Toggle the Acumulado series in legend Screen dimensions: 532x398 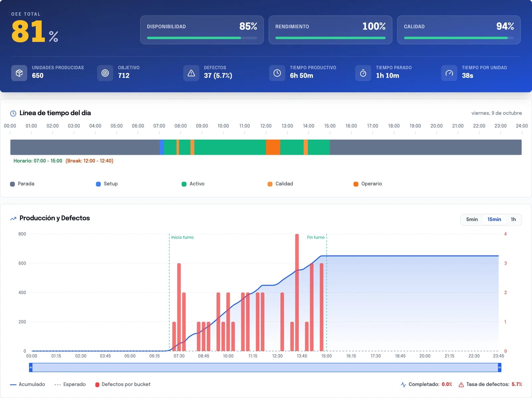[28, 384]
